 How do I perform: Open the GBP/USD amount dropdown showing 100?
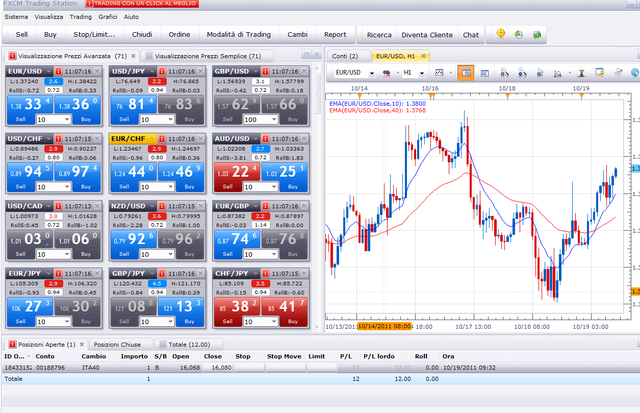[x=274, y=120]
